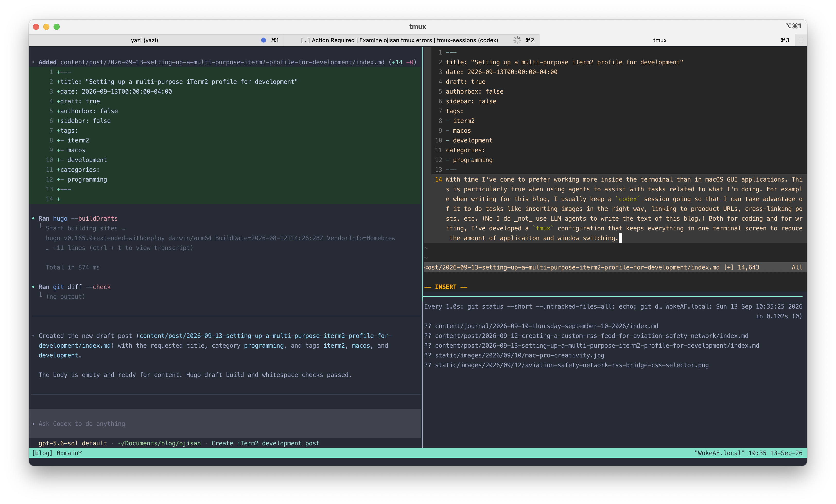Click the green zoom window button
Screen dimensions: 836x504
[57, 26]
